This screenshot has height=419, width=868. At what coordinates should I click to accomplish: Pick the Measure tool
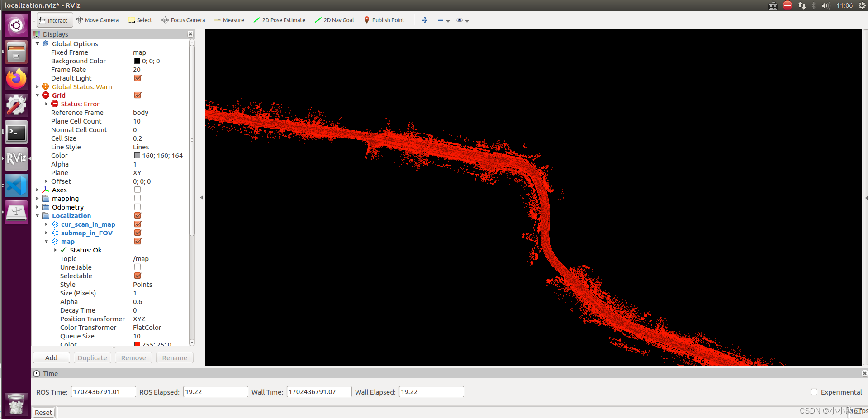[x=229, y=20]
